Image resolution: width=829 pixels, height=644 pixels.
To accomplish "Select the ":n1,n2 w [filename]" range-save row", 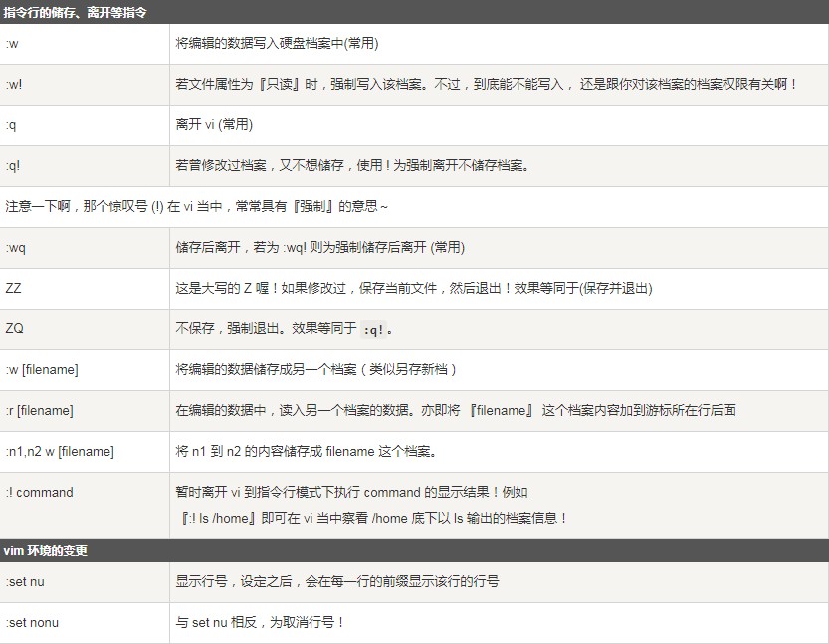I will click(60, 451).
